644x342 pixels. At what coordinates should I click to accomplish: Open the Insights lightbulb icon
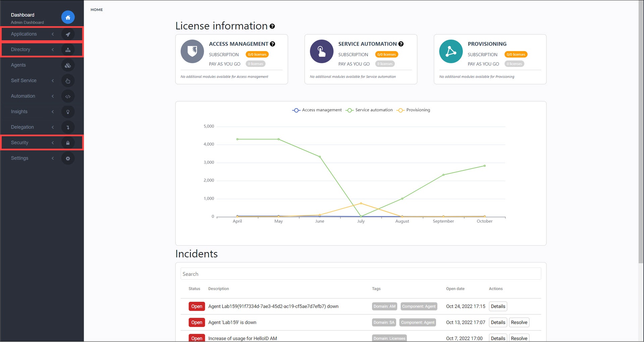(68, 111)
